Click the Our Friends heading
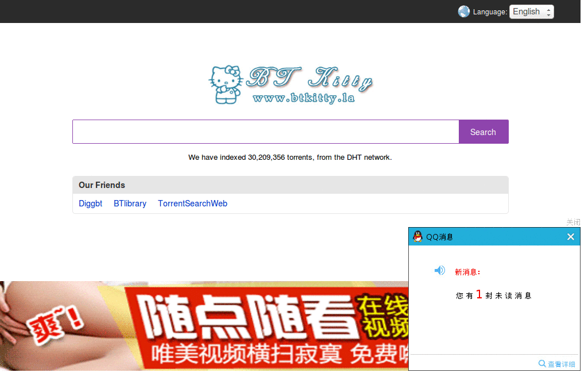Screen dimensions: 588x380 102,185
